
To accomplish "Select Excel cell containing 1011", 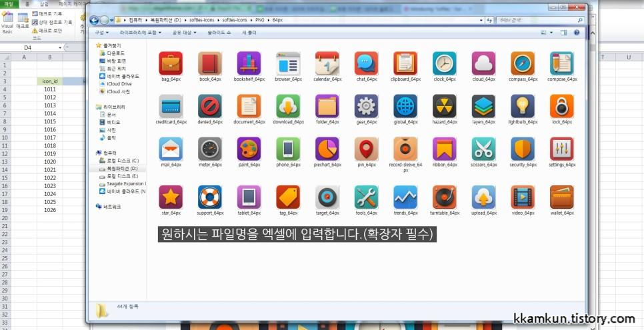I will click(50, 89).
